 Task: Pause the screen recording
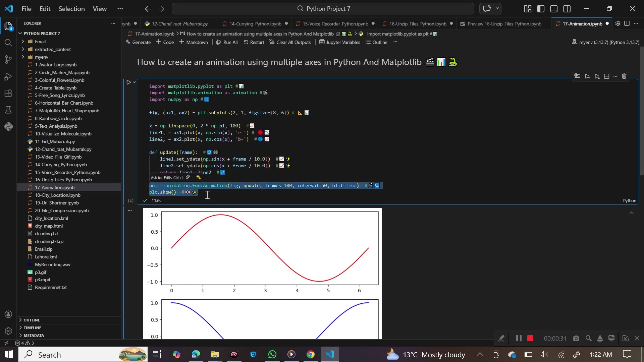click(x=519, y=339)
